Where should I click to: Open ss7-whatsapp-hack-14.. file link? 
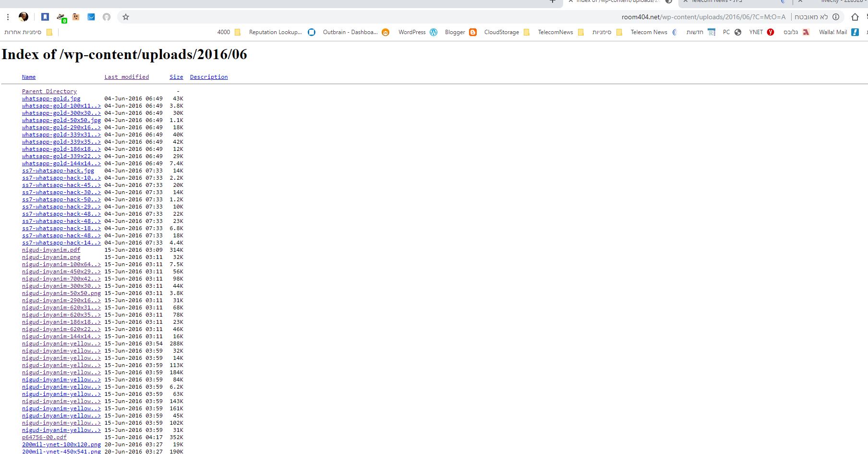(x=61, y=243)
